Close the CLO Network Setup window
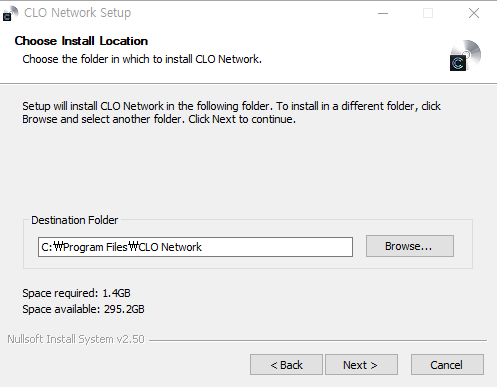The width and height of the screenshot is (497, 387). point(474,13)
